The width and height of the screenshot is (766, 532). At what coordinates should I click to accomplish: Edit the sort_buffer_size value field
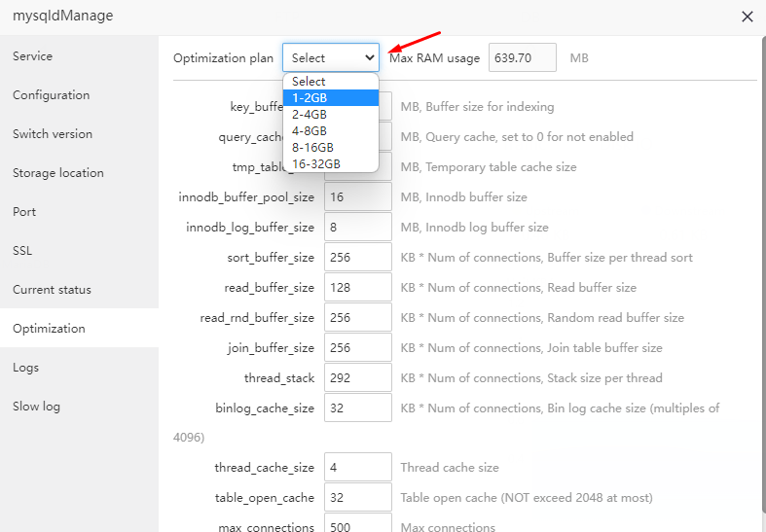[x=357, y=258]
